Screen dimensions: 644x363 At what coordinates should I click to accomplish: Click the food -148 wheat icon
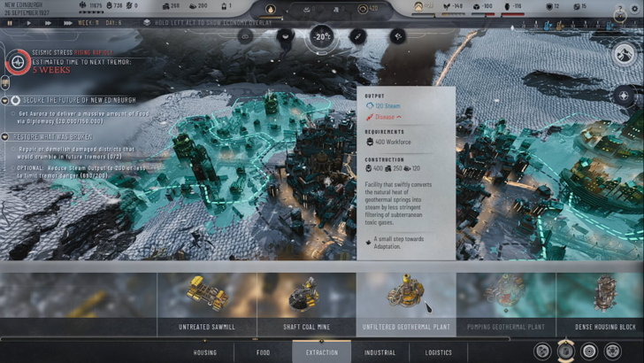[x=447, y=6]
